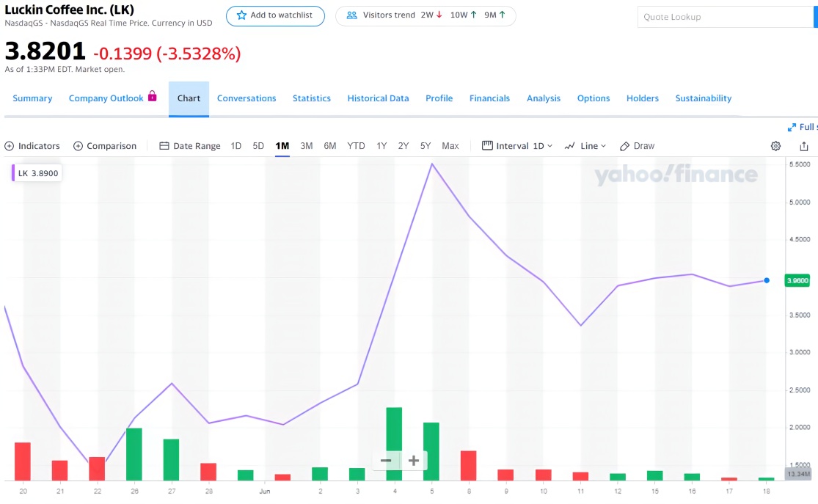The width and height of the screenshot is (818, 504).
Task: Open the Date Range calendar picker
Action: (190, 146)
